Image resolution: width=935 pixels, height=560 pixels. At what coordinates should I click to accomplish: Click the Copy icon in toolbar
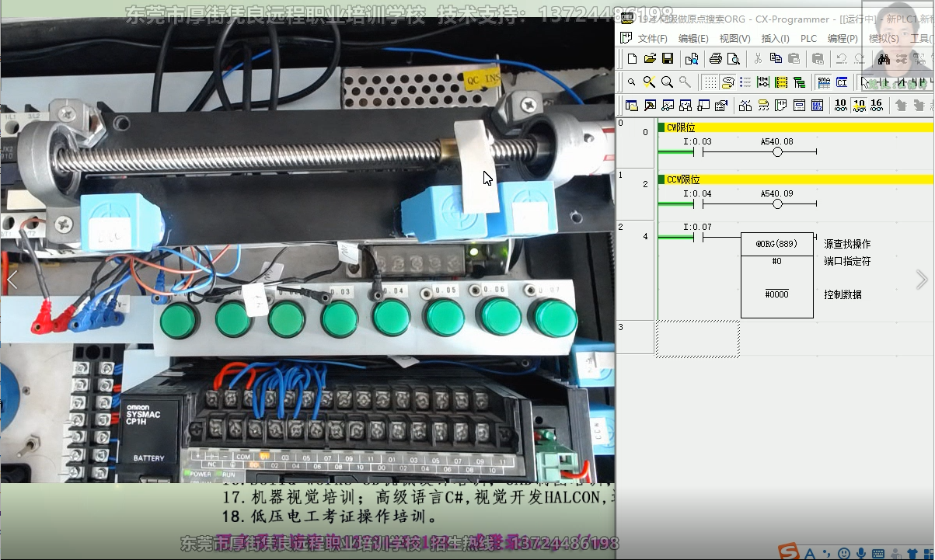click(x=776, y=58)
